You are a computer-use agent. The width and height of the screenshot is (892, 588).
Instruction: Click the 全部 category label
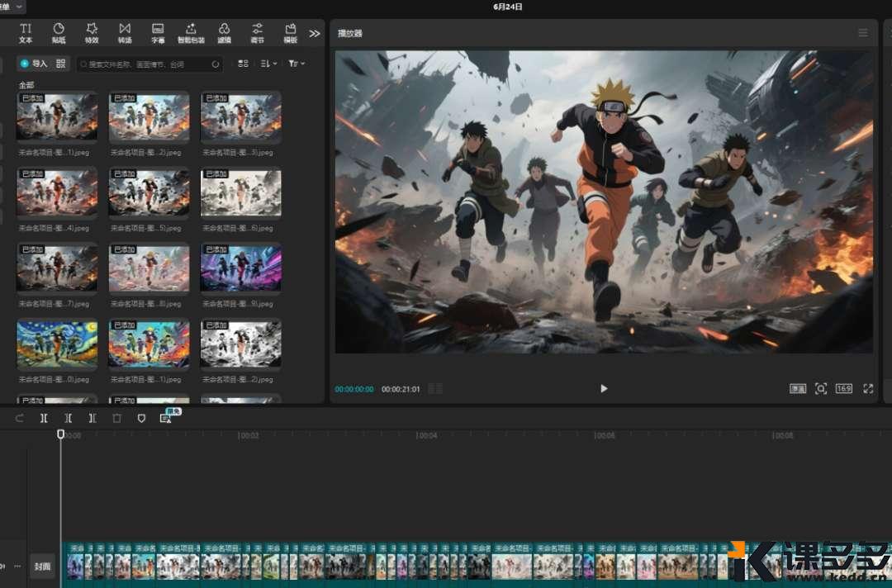point(26,85)
